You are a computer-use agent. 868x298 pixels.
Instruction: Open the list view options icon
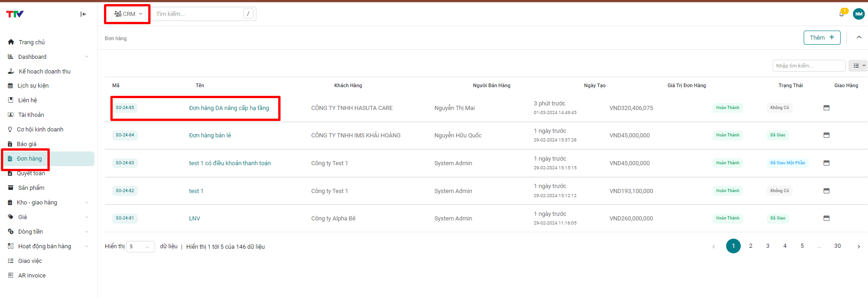coord(858,66)
